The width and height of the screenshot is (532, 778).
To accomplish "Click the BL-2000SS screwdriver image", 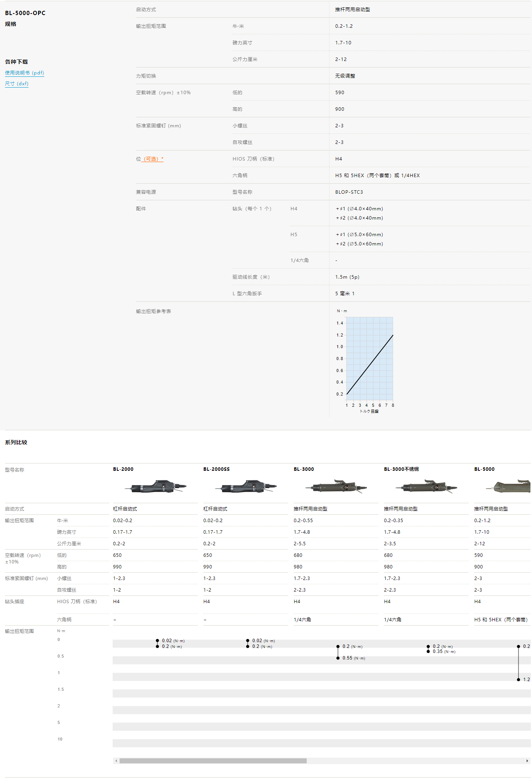I will click(246, 487).
